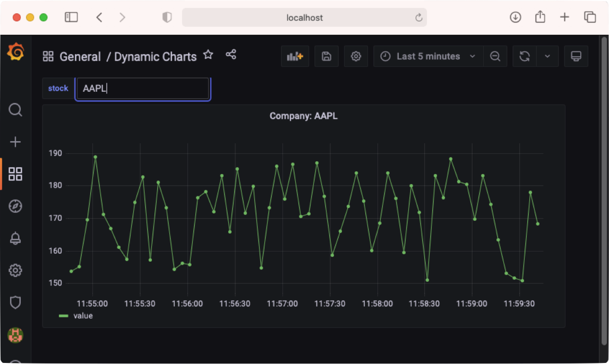
Task: Open the Explore compass icon
Action: (x=15, y=206)
